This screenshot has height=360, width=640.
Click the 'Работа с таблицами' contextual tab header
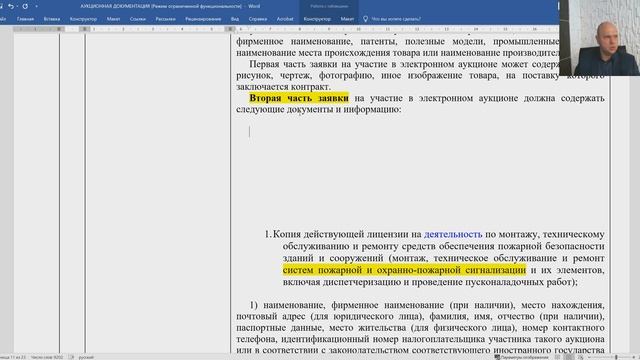(329, 6)
